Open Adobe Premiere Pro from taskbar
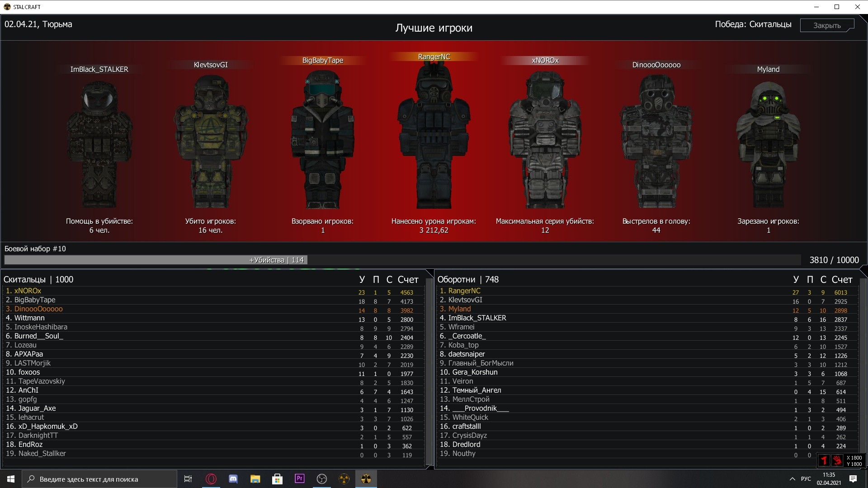The image size is (868, 488). (299, 479)
